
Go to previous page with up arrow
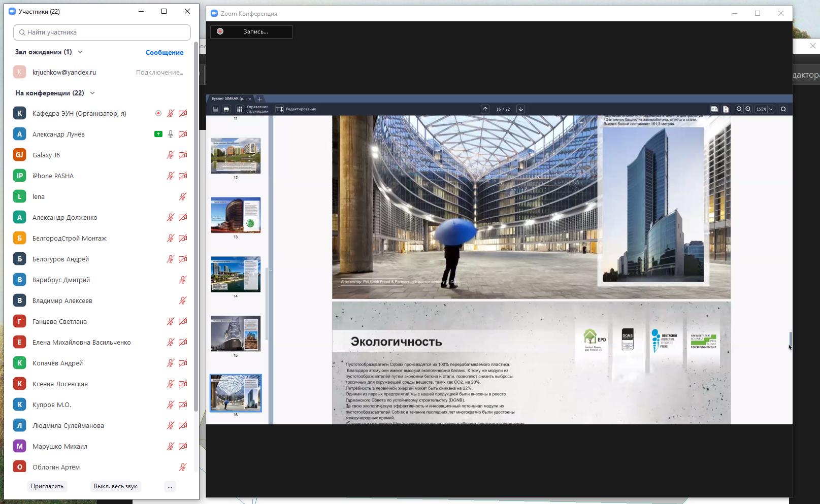(485, 109)
